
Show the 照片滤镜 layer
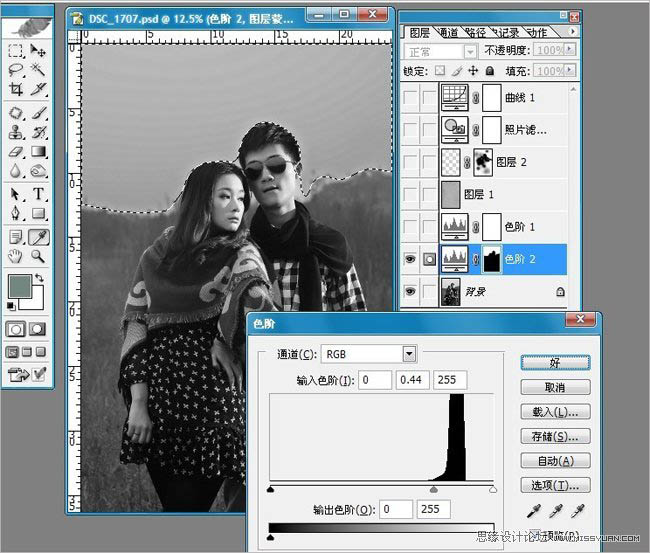(x=410, y=130)
